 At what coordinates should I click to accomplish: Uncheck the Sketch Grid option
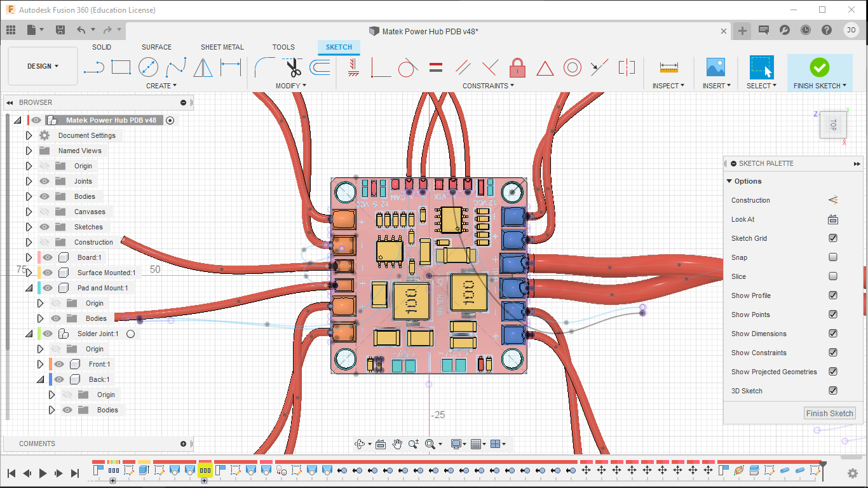click(x=833, y=238)
